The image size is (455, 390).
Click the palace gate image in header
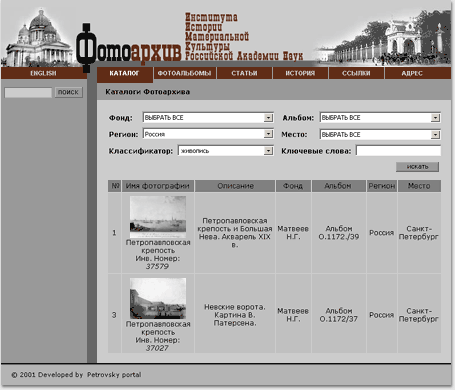[383, 39]
